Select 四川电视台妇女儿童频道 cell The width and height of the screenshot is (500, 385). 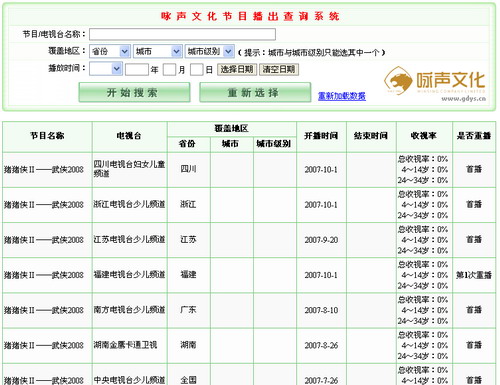click(x=129, y=169)
